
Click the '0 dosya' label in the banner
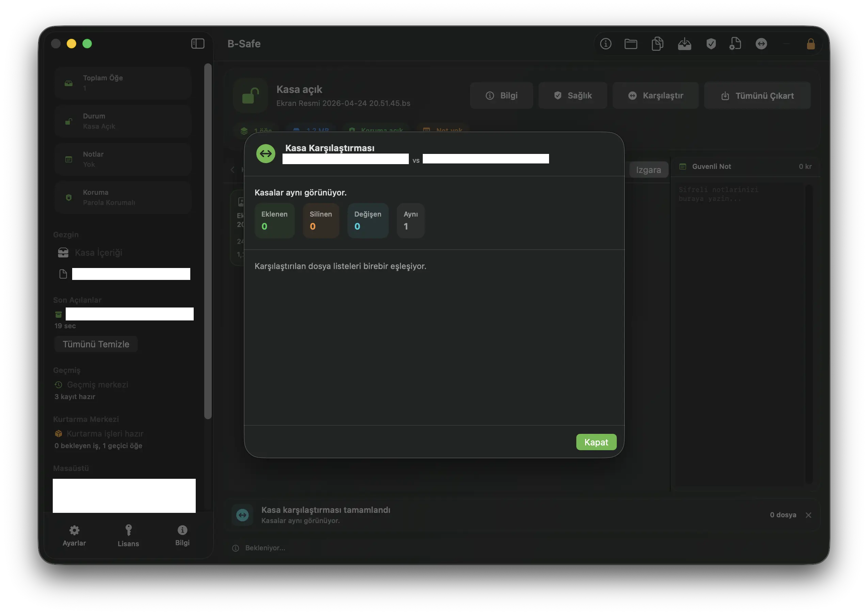[783, 515]
